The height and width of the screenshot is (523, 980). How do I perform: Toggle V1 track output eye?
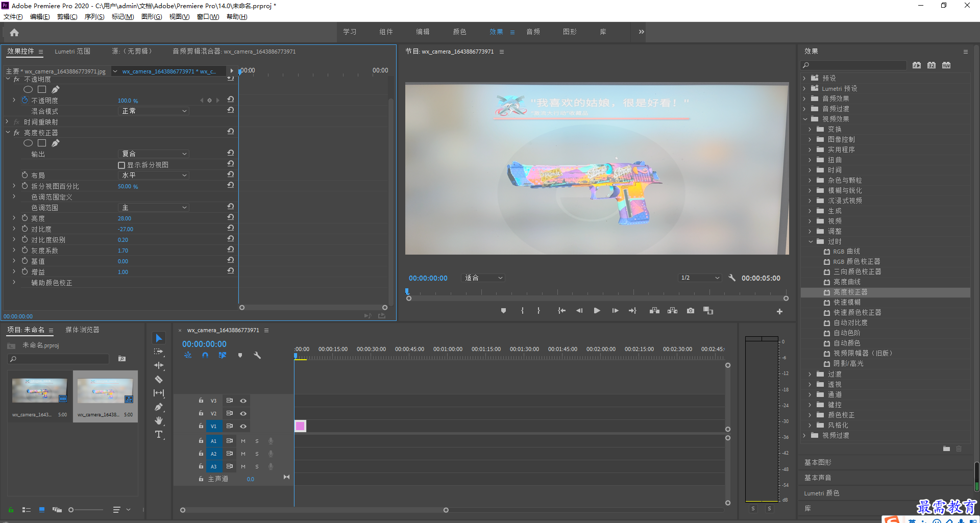[243, 426]
